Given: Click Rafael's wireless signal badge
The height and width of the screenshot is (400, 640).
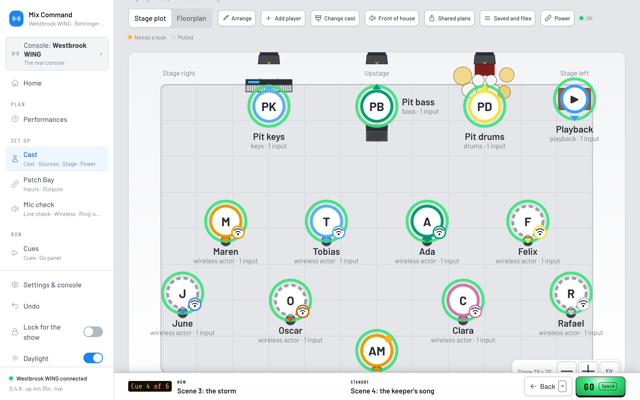Looking at the screenshot, I should point(583,304).
